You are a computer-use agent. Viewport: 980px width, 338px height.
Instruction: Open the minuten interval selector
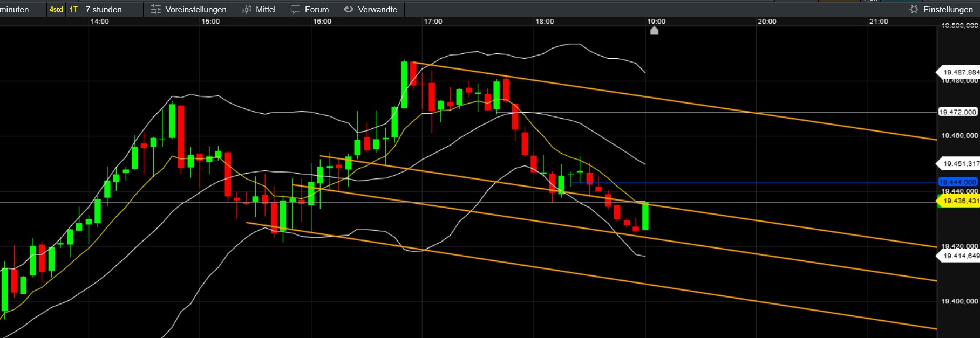tap(15, 9)
